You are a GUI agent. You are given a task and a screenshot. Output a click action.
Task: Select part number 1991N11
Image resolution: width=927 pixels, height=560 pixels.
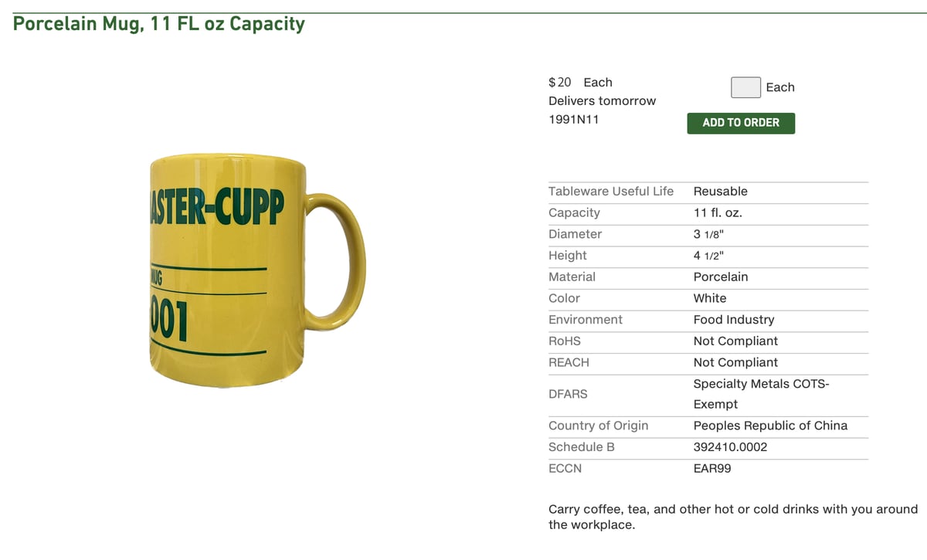coord(573,120)
